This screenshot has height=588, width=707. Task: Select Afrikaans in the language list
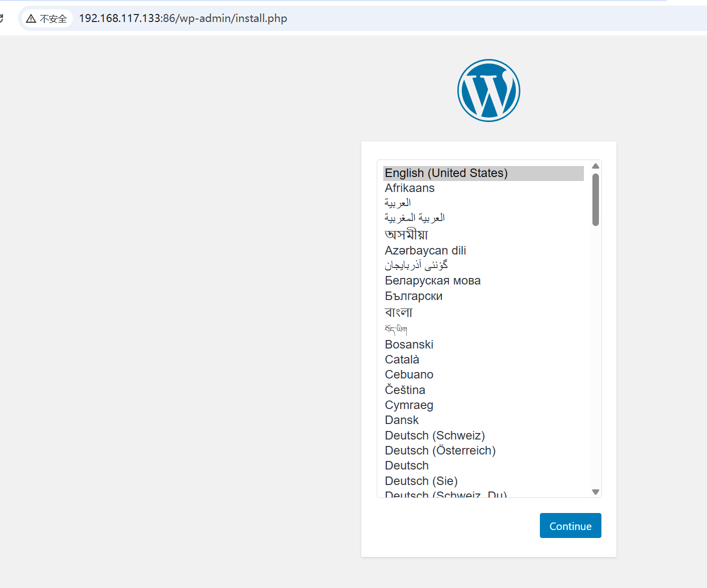tap(483, 188)
